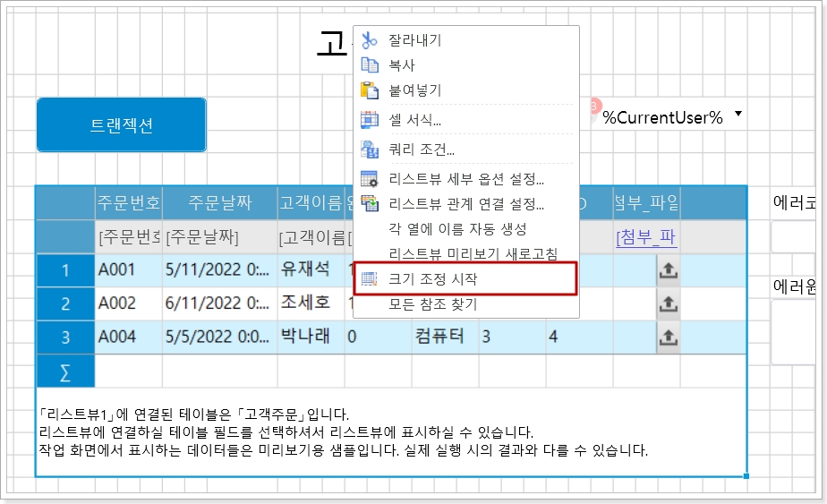Viewport: 827px width, 504px height.
Task: Select row header number 2
Action: click(x=64, y=304)
